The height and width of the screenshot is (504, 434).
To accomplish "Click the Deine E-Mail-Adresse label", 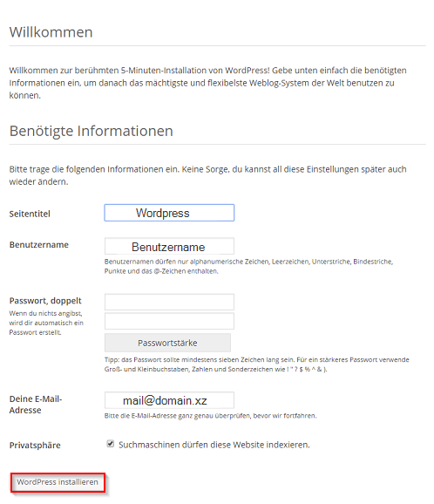I will click(36, 405).
